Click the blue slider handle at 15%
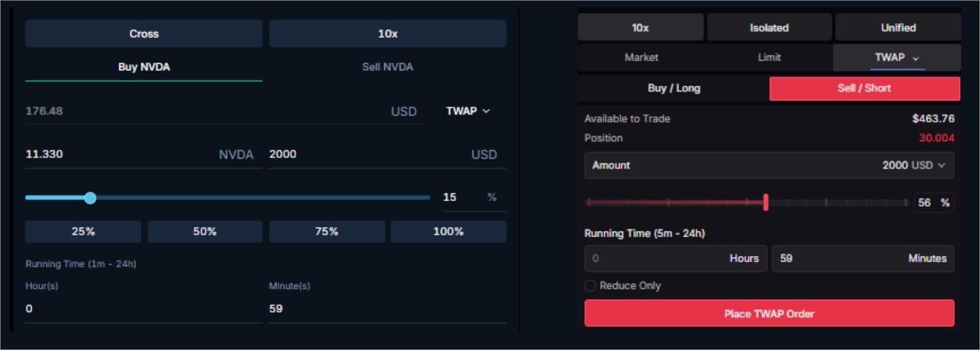Viewport: 980px width, 350px height. 90,198
